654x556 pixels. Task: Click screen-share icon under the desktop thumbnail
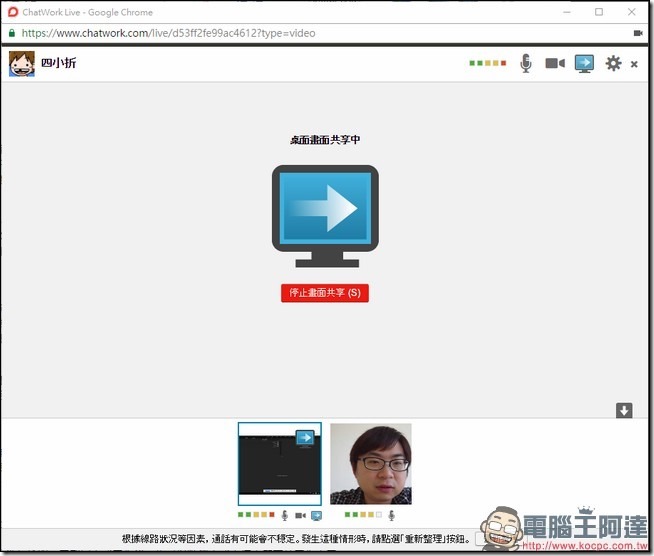tap(317, 516)
